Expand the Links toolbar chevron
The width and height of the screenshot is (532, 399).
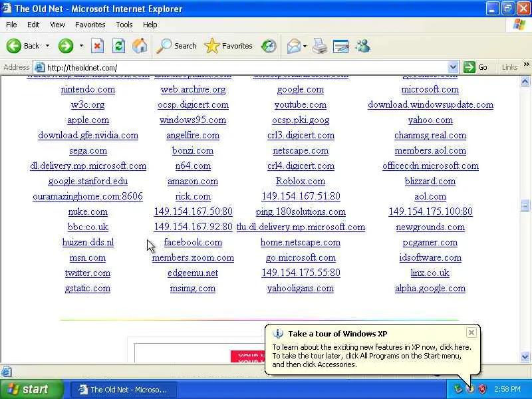[x=526, y=65]
